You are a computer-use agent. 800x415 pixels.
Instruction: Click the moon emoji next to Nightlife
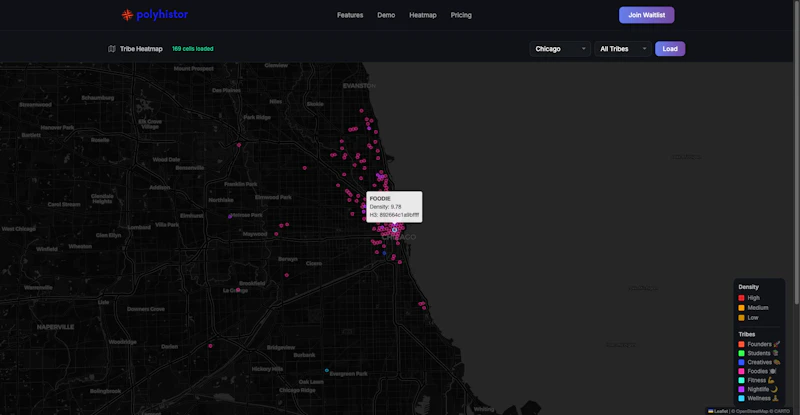coord(774,389)
